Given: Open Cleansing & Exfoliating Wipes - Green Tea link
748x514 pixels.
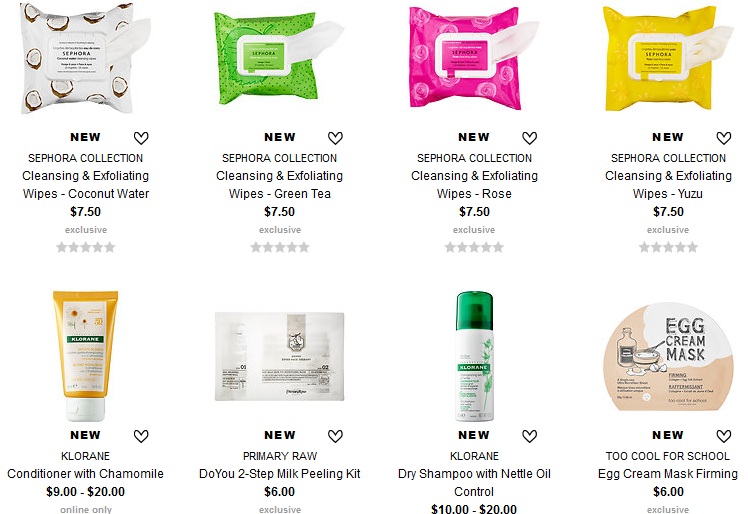Looking at the screenshot, I should point(280,185).
